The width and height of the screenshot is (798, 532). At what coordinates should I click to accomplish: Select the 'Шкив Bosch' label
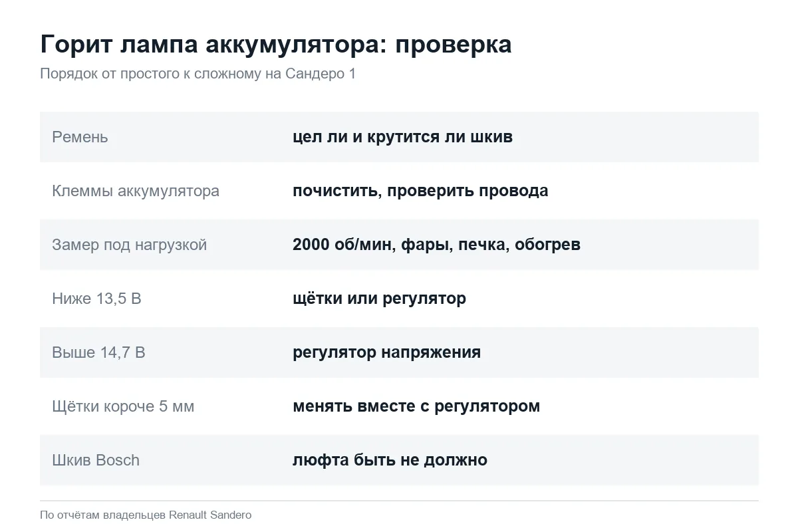click(96, 460)
